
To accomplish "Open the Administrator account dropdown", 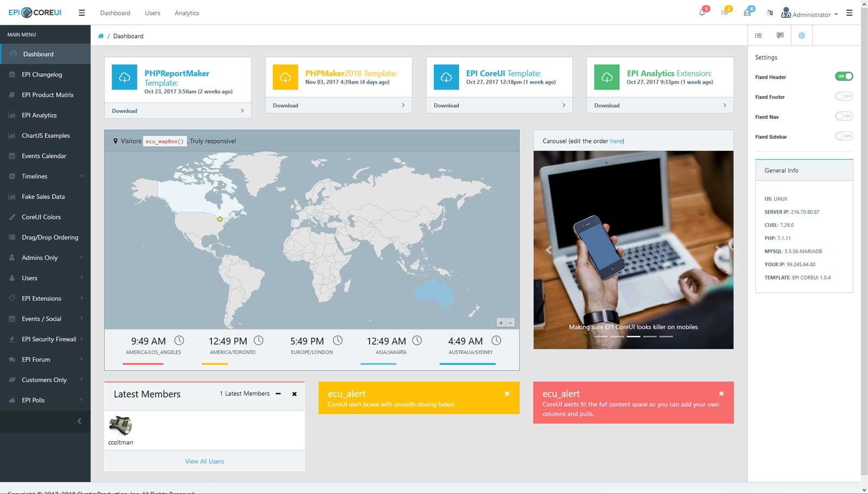I will tap(809, 13).
